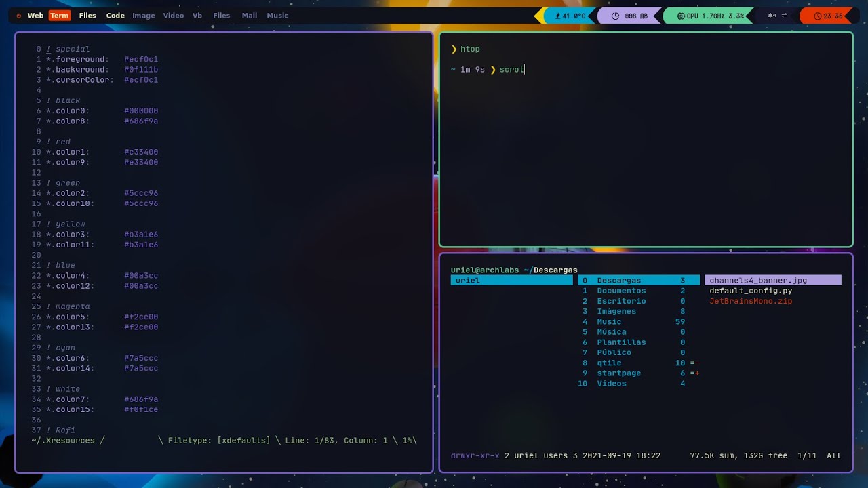The height and width of the screenshot is (488, 868).
Task: Select the Plantillas folder in ranger
Action: 638,342
